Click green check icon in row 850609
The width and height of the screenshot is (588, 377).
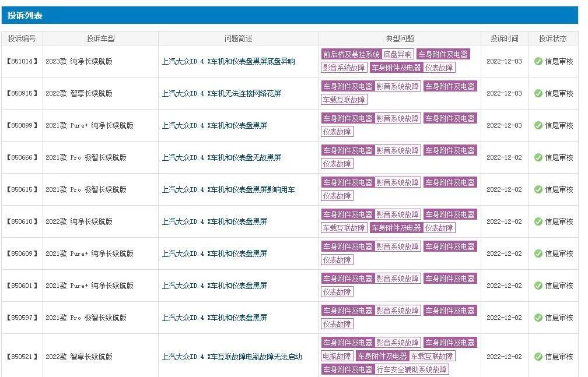[538, 253]
